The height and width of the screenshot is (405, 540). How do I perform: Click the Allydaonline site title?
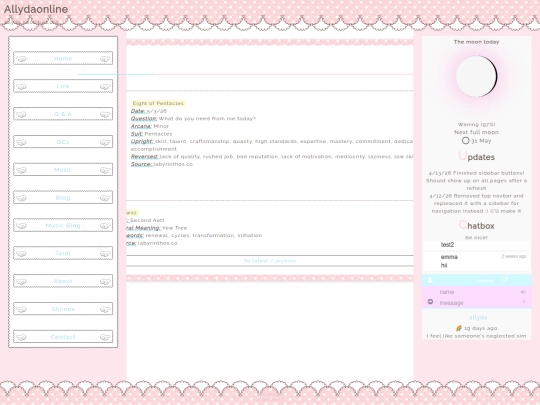[36, 9]
